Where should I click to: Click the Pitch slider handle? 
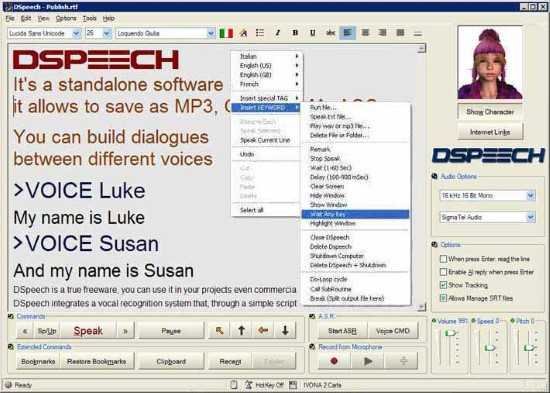[x=529, y=348]
